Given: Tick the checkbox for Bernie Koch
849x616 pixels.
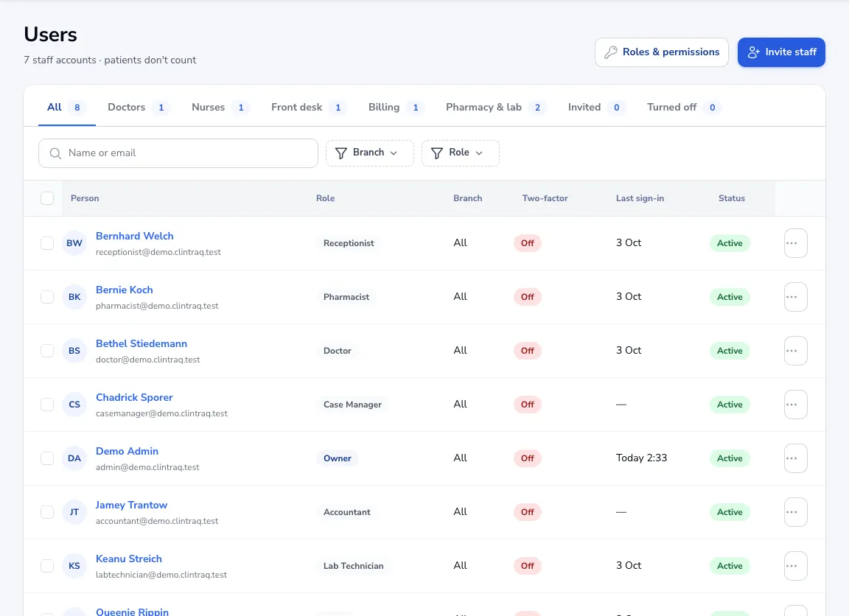Looking at the screenshot, I should click(47, 297).
